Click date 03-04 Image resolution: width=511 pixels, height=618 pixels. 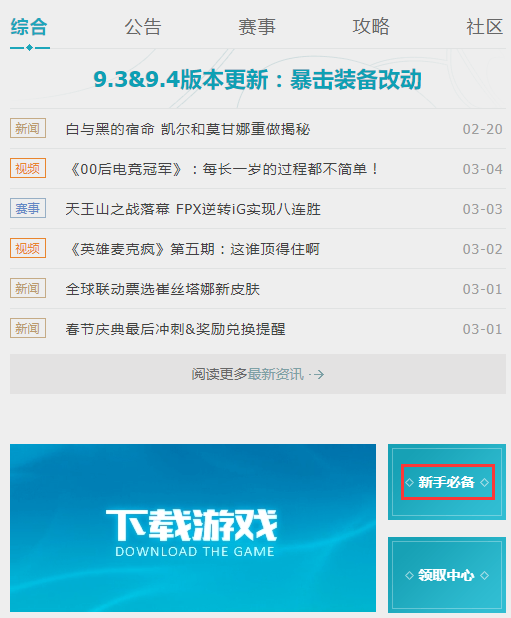pyautogui.click(x=483, y=169)
